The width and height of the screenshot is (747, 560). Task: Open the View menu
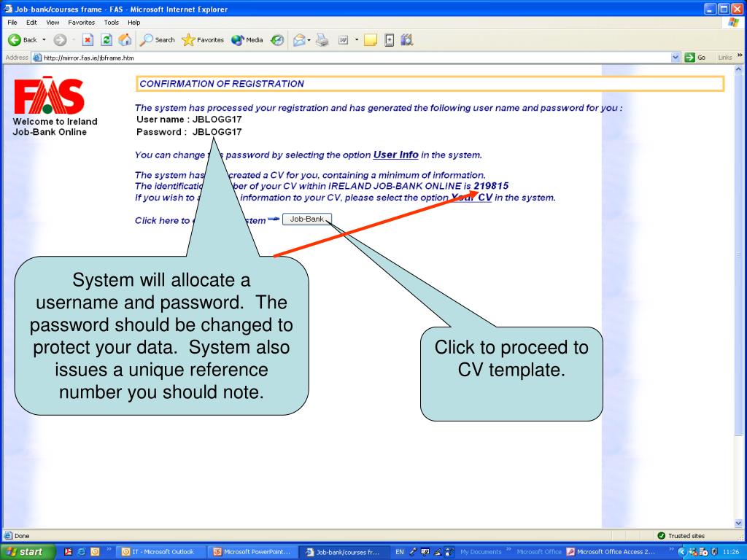point(53,23)
